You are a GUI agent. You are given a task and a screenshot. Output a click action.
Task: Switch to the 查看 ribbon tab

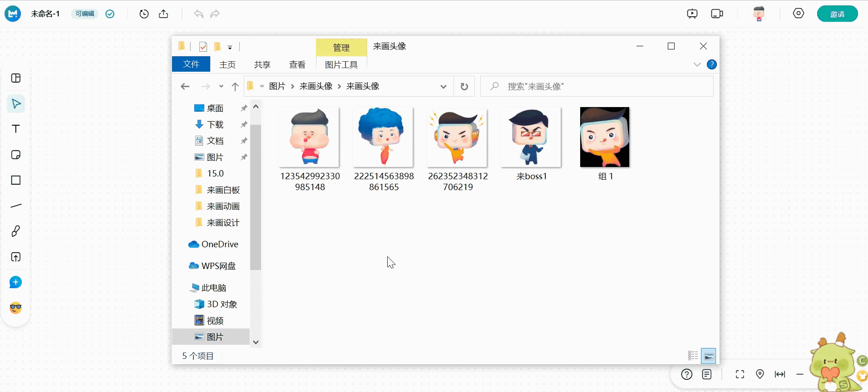(297, 64)
